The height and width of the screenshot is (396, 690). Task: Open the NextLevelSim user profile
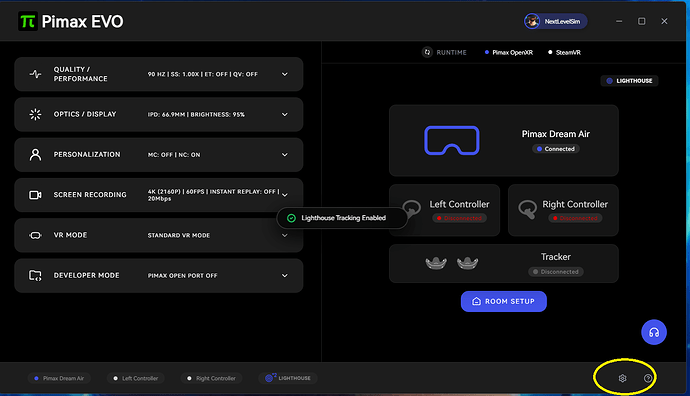555,21
